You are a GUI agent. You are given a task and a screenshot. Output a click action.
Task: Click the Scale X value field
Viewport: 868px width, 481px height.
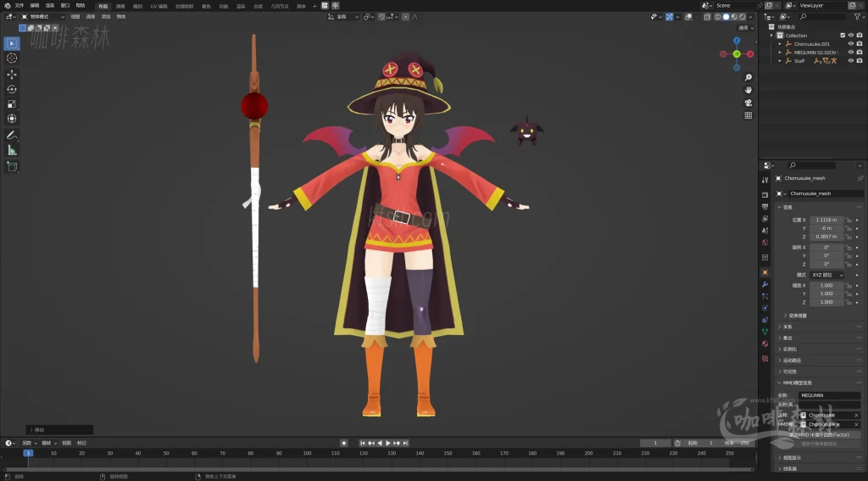826,285
